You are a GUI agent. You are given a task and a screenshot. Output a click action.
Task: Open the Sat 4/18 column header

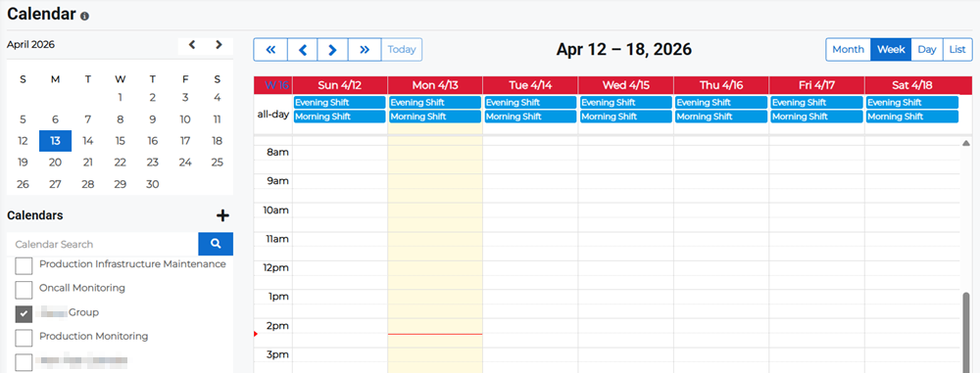click(x=911, y=85)
